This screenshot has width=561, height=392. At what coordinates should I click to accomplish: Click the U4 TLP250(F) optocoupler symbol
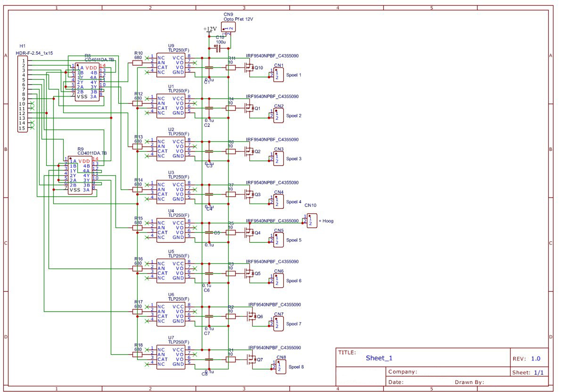(x=171, y=230)
